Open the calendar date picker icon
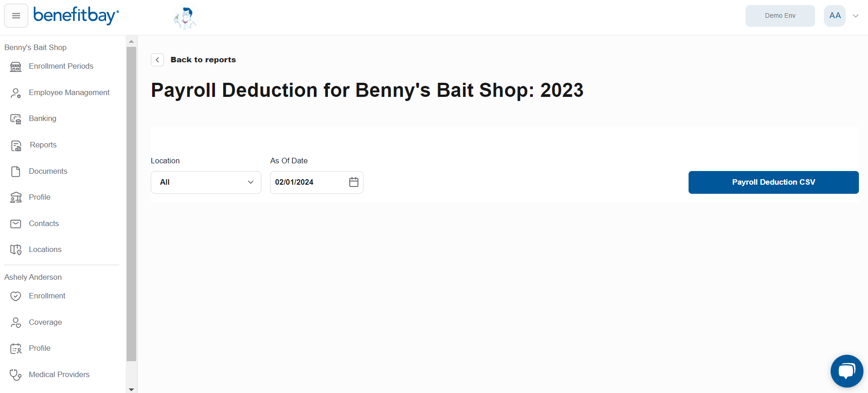This screenshot has width=868, height=393. (x=354, y=182)
